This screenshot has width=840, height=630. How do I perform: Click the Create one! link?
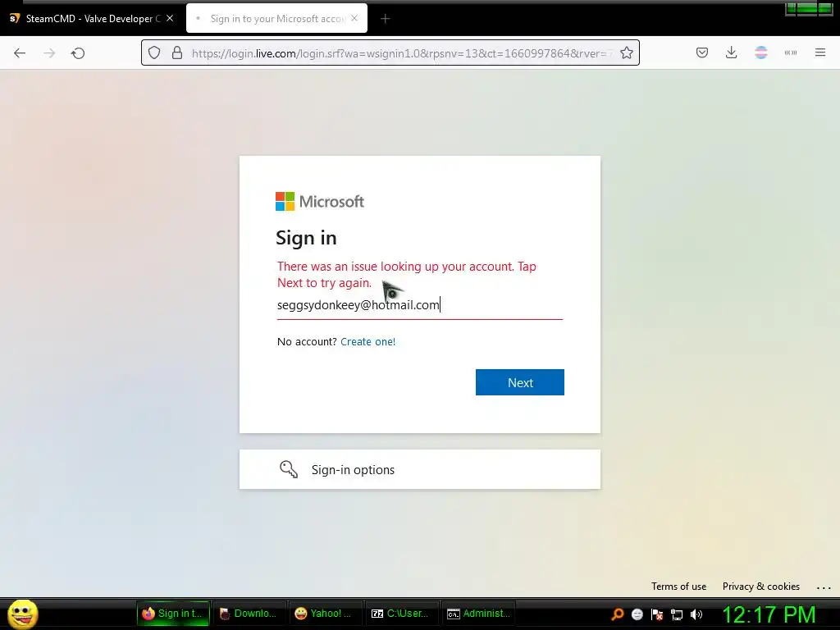tap(368, 342)
